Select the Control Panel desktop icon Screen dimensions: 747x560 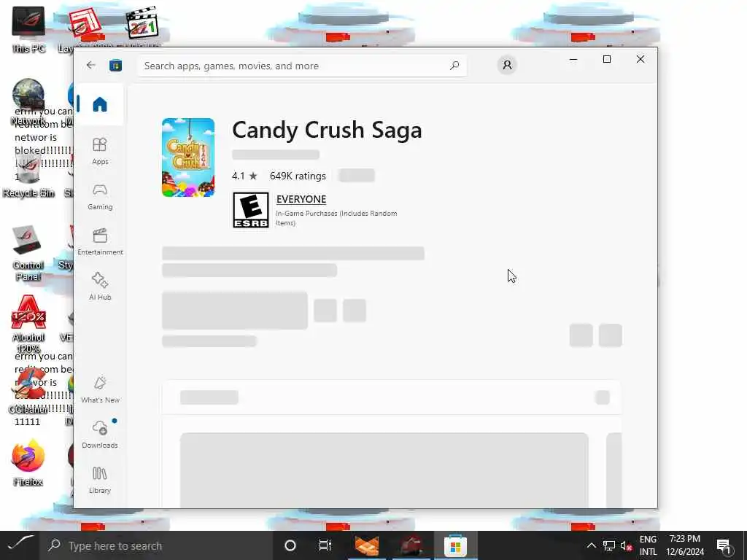(28, 252)
